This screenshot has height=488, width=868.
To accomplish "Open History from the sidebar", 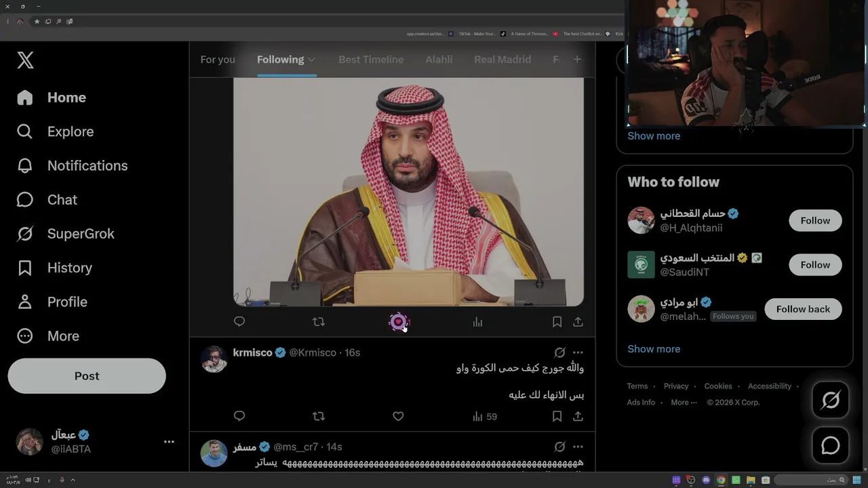I will [x=54, y=268].
